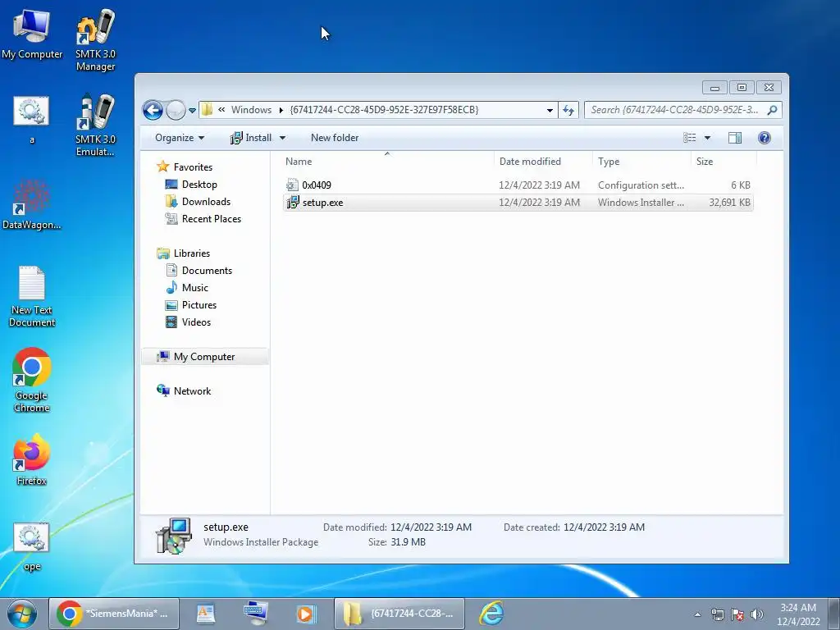Open Internet Explorer taskbar icon

coord(492,614)
